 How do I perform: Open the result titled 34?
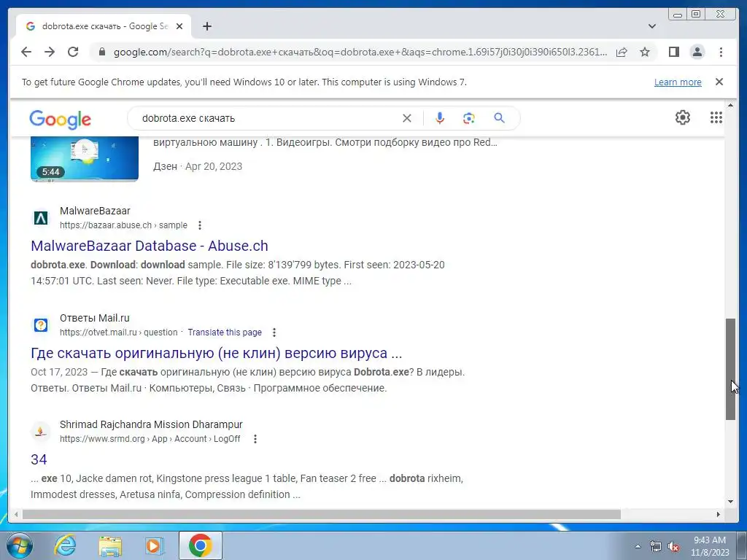[39, 459]
